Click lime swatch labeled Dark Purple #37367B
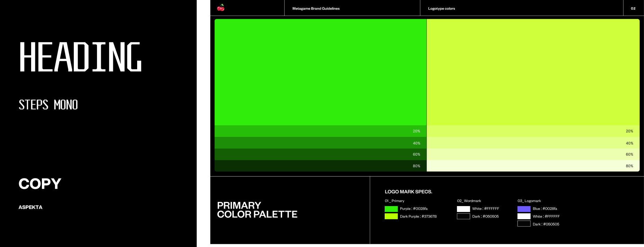 (391, 217)
